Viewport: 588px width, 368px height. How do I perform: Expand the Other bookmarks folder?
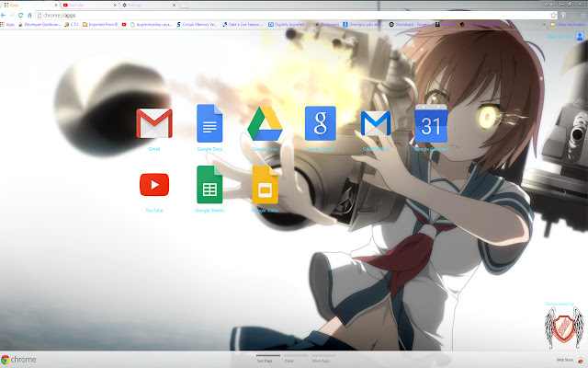[x=568, y=25]
